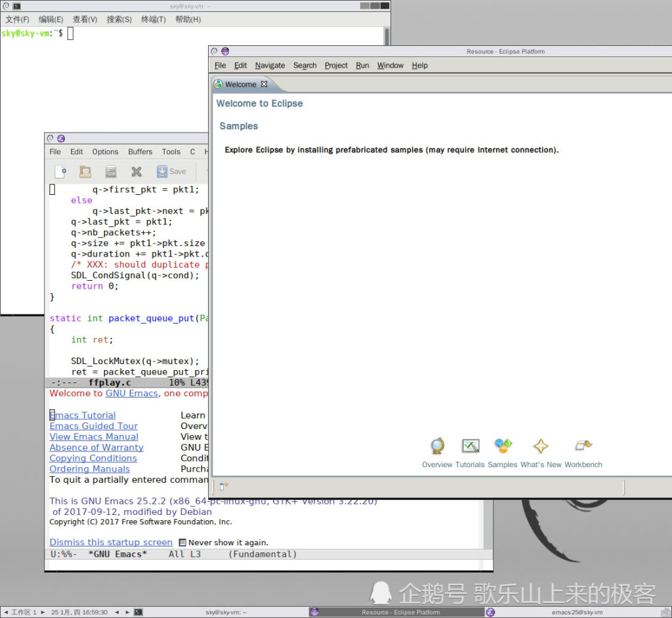Click the Eclipse window title bar icon
This screenshot has height=618, width=672.
pyautogui.click(x=225, y=51)
